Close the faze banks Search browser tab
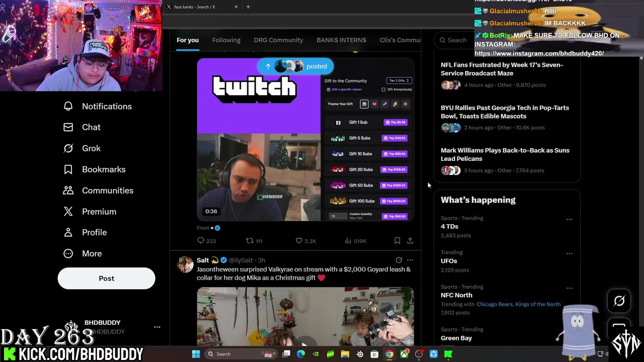Screen dimensions: 644x362 [236, 7]
